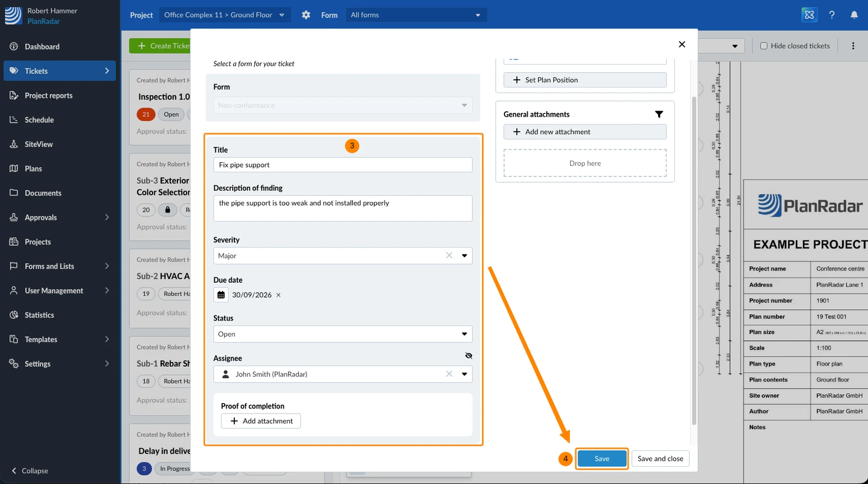Click the Templates icon in sidebar

point(14,340)
